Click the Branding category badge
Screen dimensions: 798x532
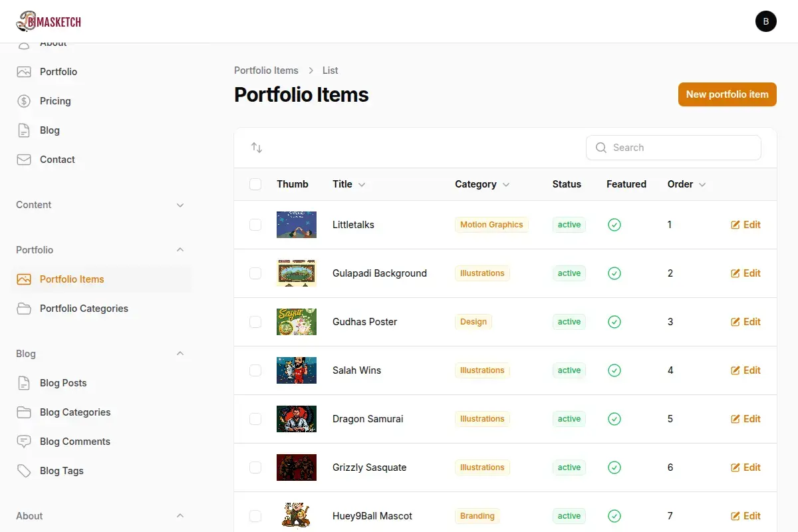(x=477, y=516)
